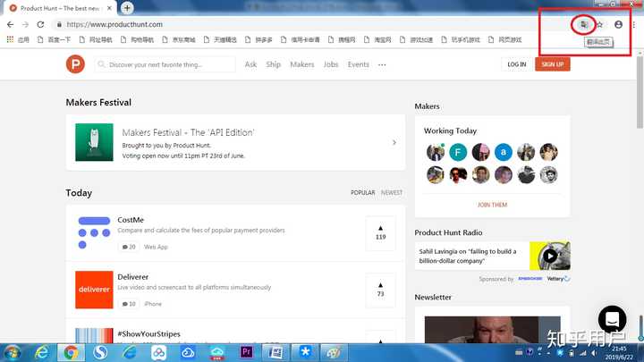Click the translate page icon in address bar
This screenshot has height=362, width=644.
(x=582, y=24)
